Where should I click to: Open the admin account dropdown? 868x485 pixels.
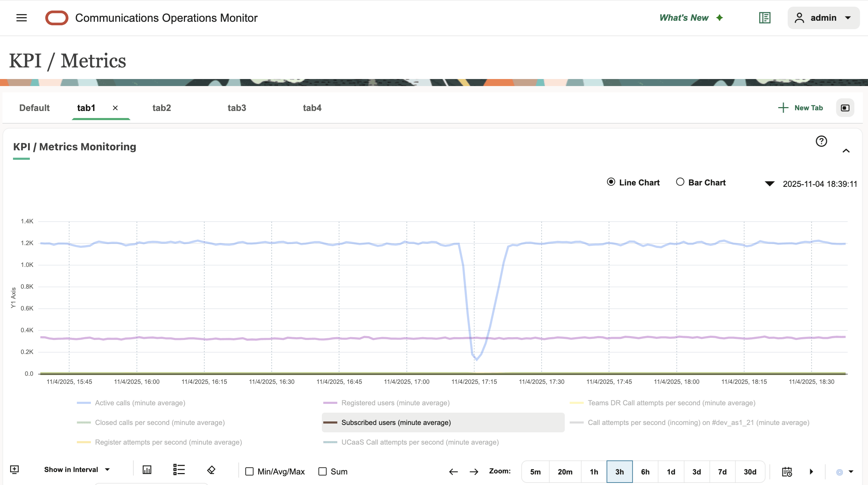[823, 18]
